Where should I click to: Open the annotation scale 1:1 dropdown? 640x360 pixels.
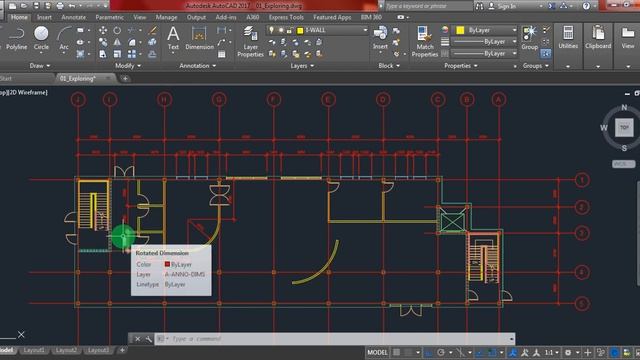click(x=552, y=352)
